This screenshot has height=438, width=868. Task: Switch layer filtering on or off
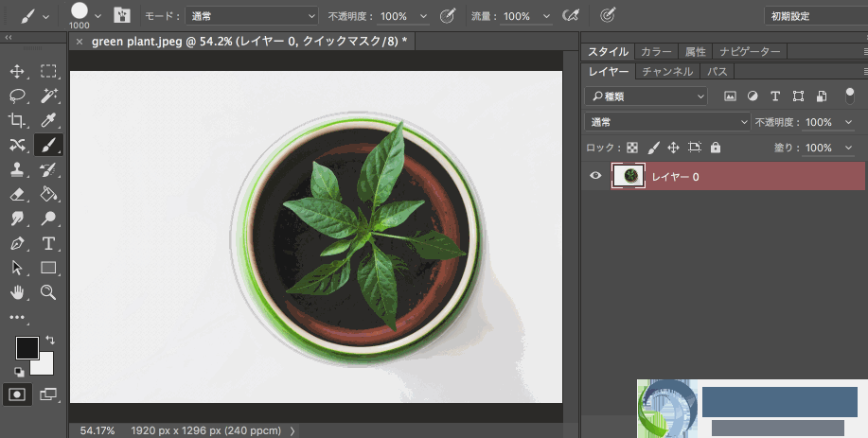coord(850,96)
